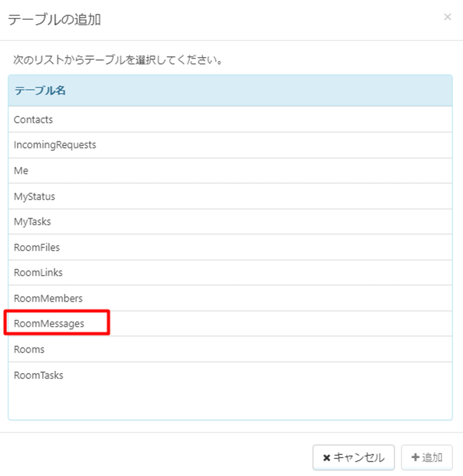Click the plus icon on 追加 button

(415, 458)
